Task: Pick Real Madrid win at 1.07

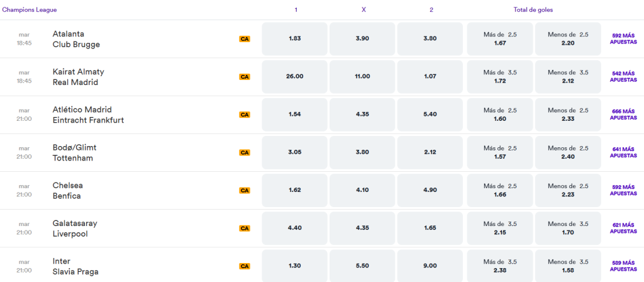Action: (430, 76)
